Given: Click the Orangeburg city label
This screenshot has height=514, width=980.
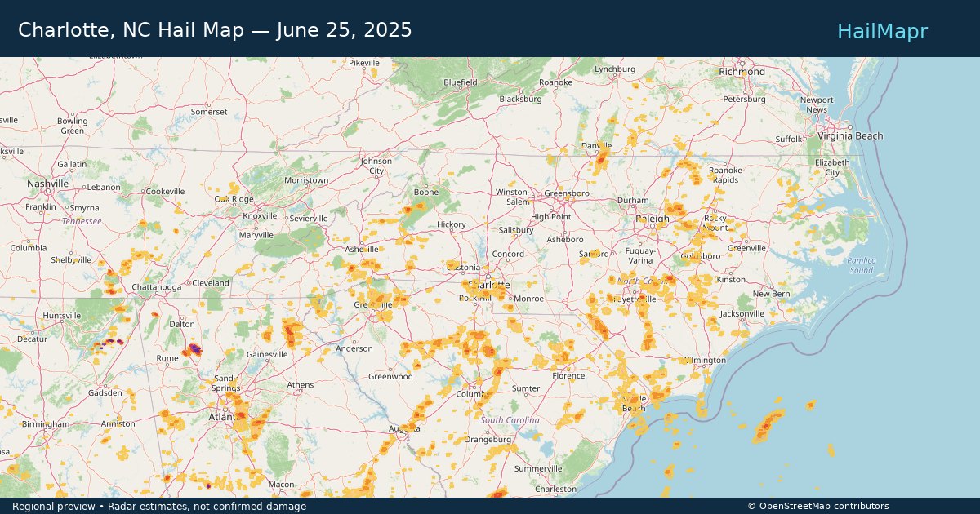Looking at the screenshot, I should [x=488, y=439].
